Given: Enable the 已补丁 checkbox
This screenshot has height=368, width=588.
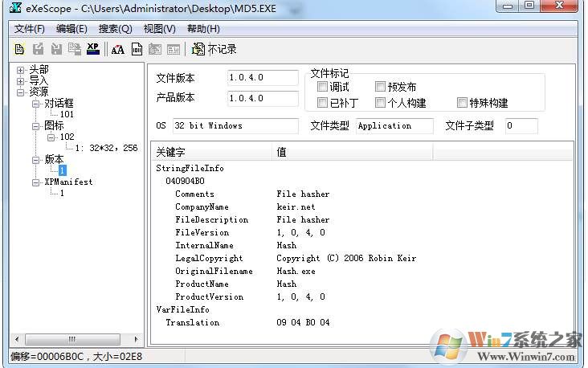Looking at the screenshot, I should click(322, 102).
